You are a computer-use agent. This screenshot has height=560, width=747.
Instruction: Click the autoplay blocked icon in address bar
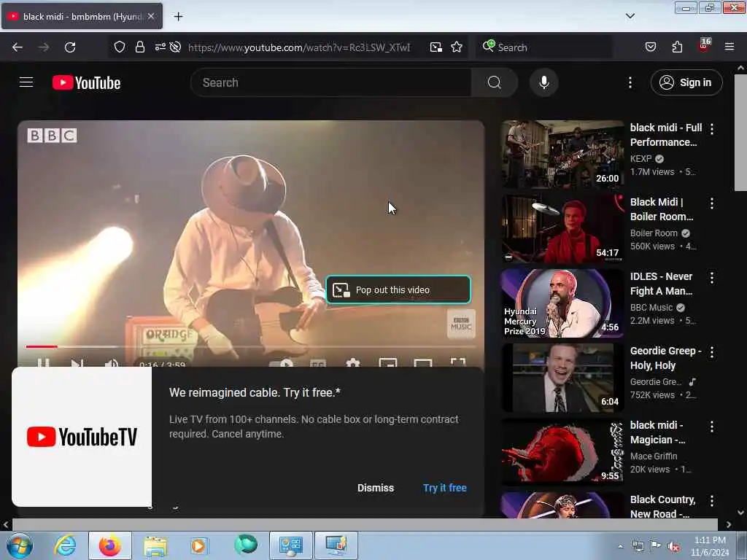point(175,47)
